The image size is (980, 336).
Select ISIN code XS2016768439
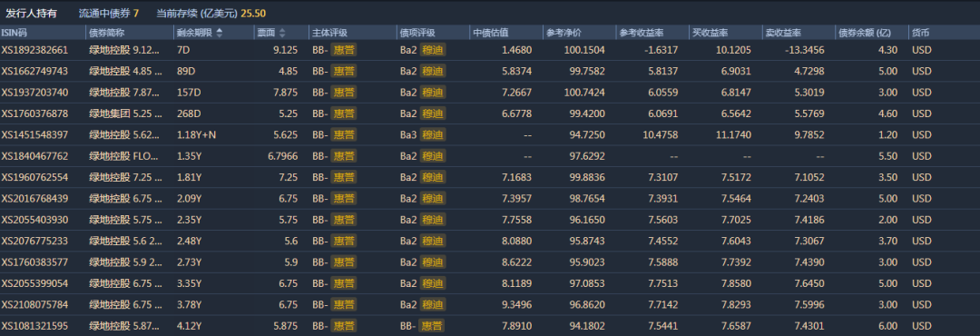pyautogui.click(x=35, y=198)
